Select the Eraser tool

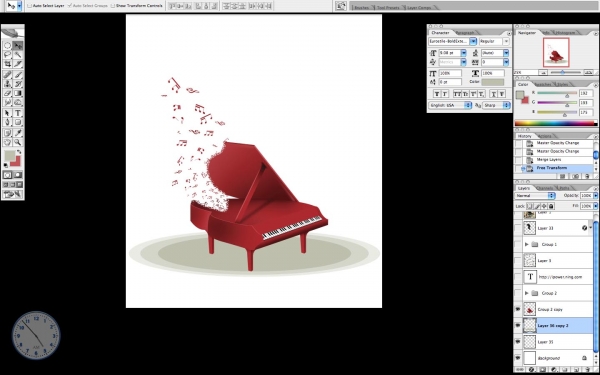click(x=7, y=93)
